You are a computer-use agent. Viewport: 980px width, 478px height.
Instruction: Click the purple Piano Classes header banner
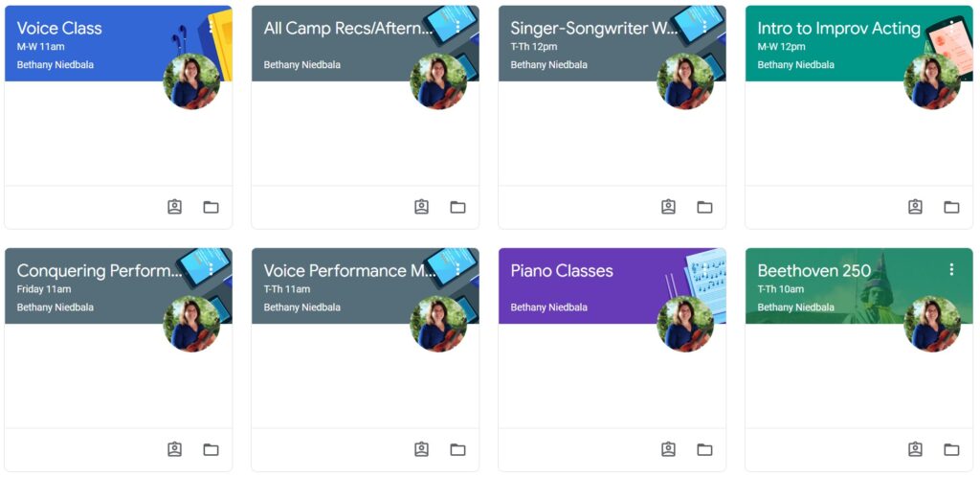click(x=612, y=285)
